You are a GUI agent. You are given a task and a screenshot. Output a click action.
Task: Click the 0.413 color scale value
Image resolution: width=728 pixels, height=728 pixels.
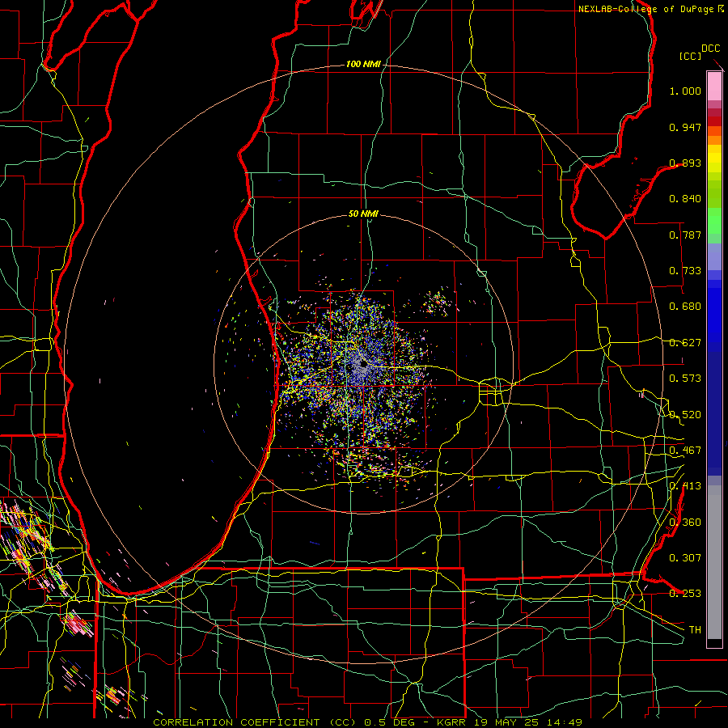tap(685, 486)
